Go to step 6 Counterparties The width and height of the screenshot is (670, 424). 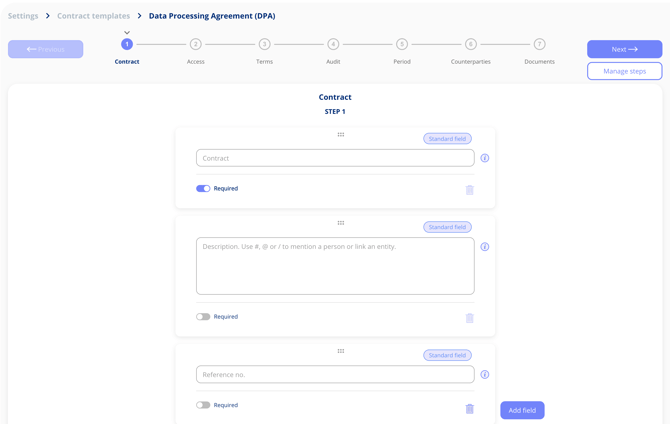[x=471, y=44]
